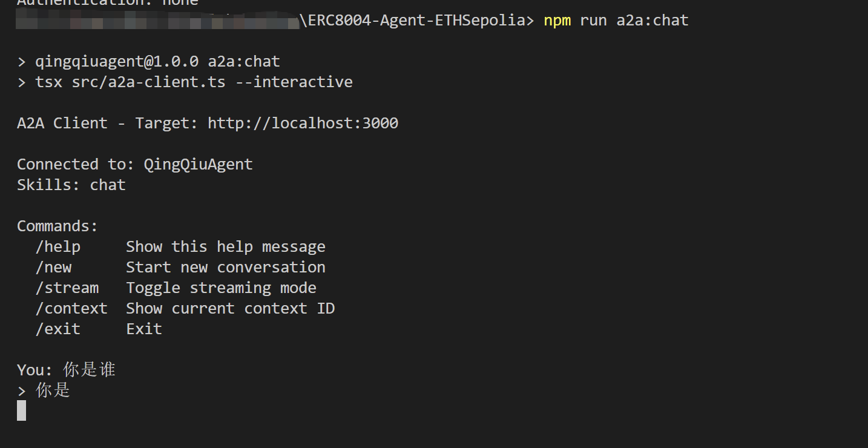Click the 你是谁 message after You:
Screen dimensions: 868x448
(89, 370)
